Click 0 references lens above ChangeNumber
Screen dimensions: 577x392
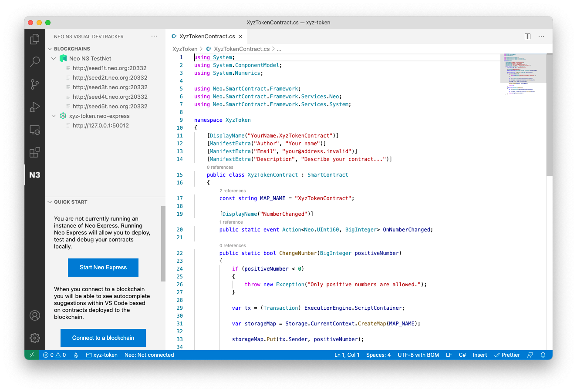click(x=233, y=245)
